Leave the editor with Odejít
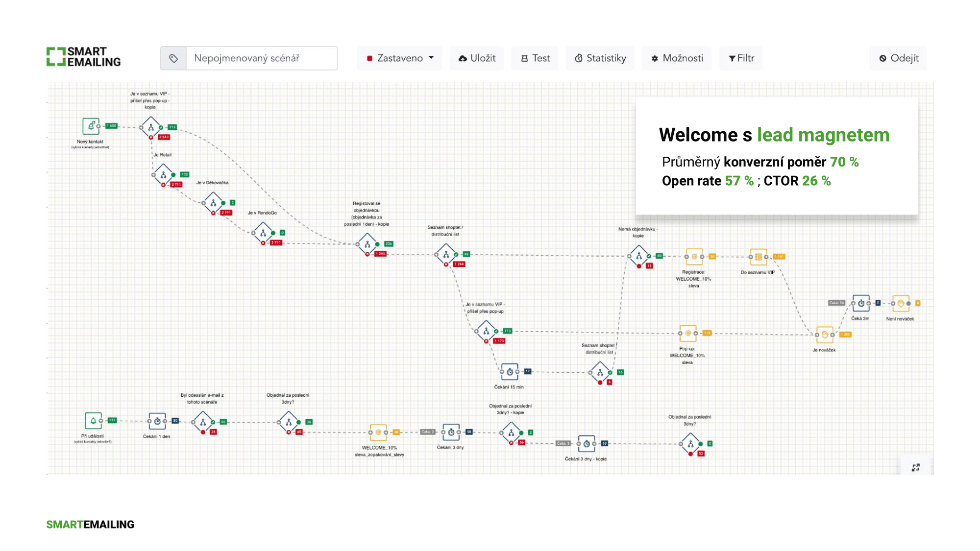 (899, 58)
